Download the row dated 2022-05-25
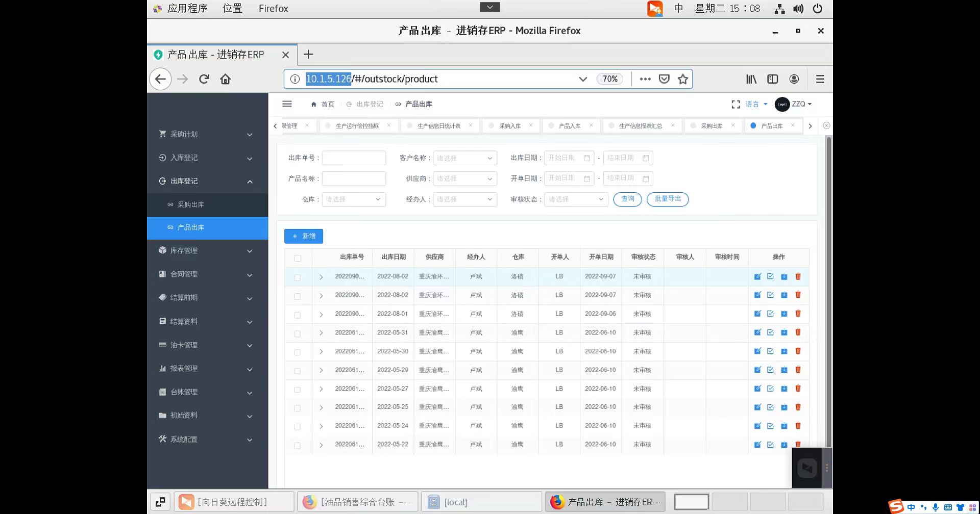Screen dimensions: 980x514 [x=784, y=407]
